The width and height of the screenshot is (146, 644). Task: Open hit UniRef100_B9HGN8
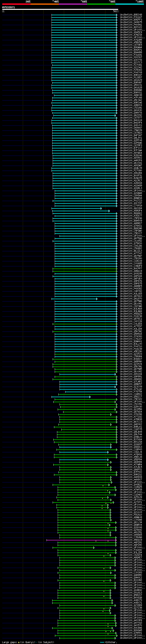coord(131,90)
